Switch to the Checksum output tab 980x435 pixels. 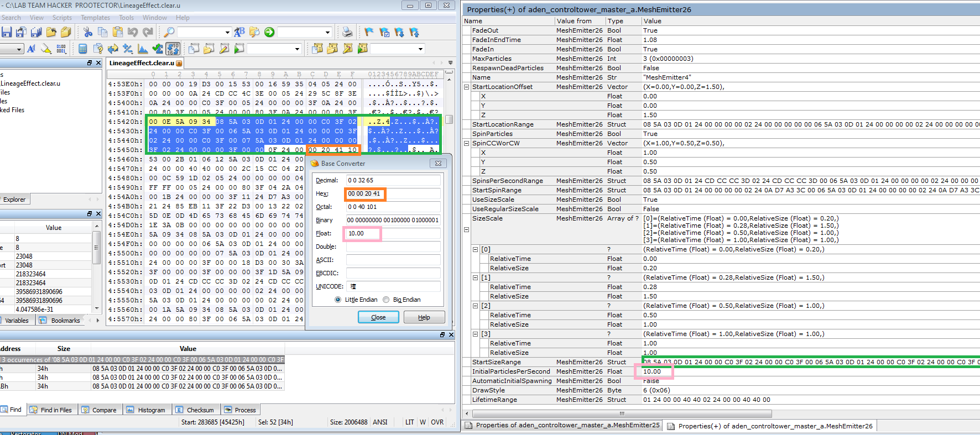tap(195, 410)
